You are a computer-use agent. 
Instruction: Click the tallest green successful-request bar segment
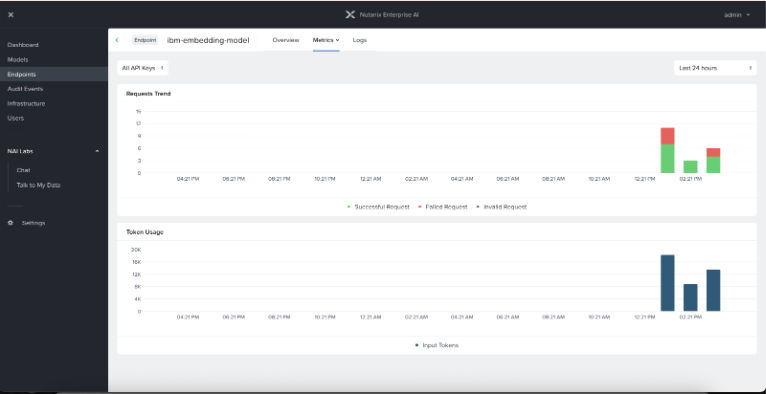click(x=667, y=159)
